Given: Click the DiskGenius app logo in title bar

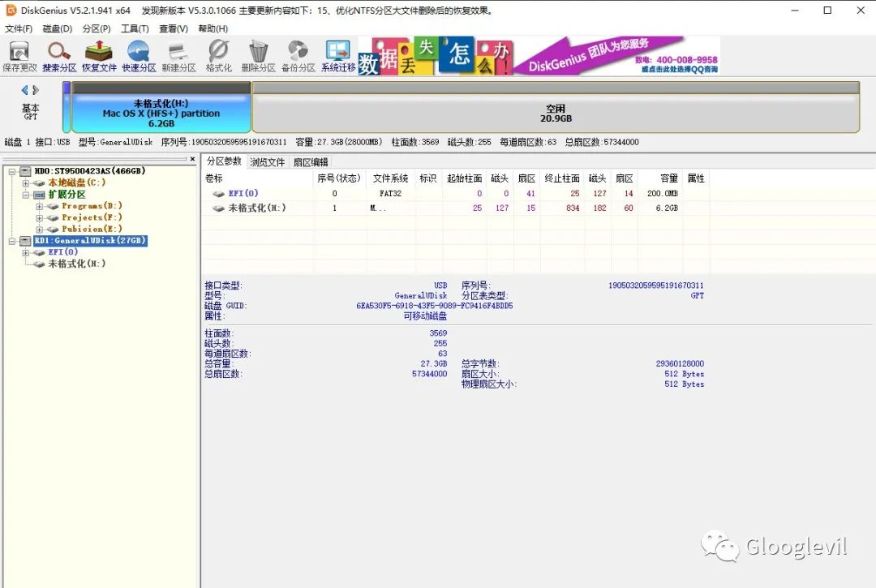Looking at the screenshot, I should click(11, 10).
